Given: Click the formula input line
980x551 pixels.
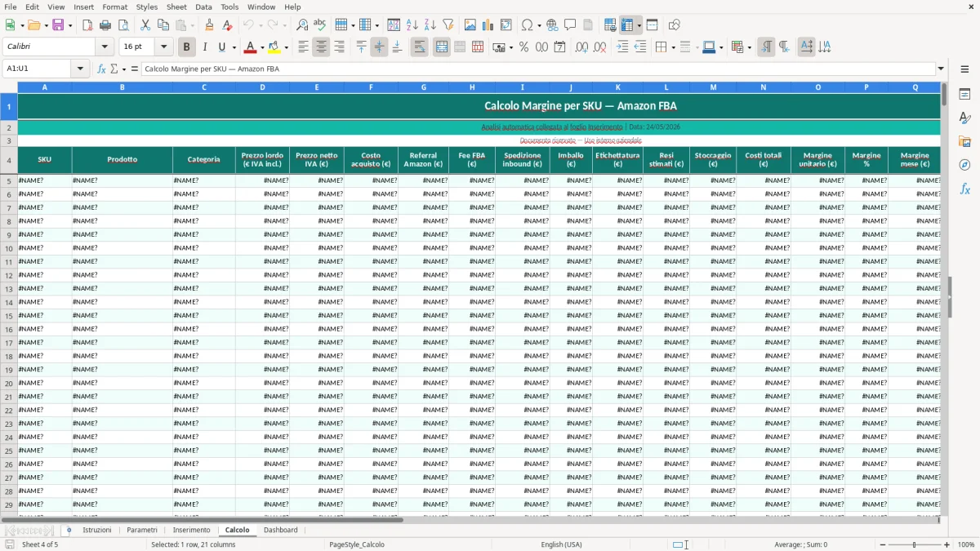Looking at the screenshot, I should tap(538, 69).
